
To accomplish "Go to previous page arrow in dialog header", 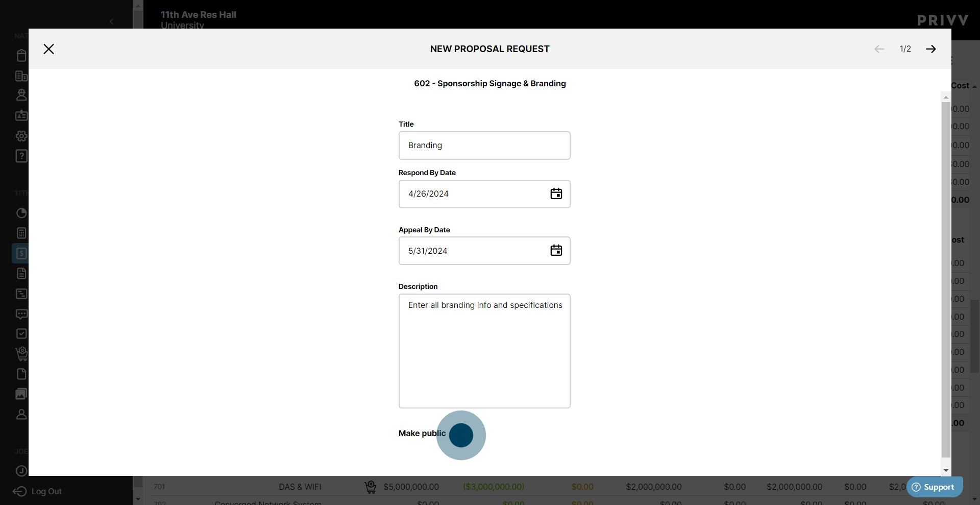I will coord(879,49).
